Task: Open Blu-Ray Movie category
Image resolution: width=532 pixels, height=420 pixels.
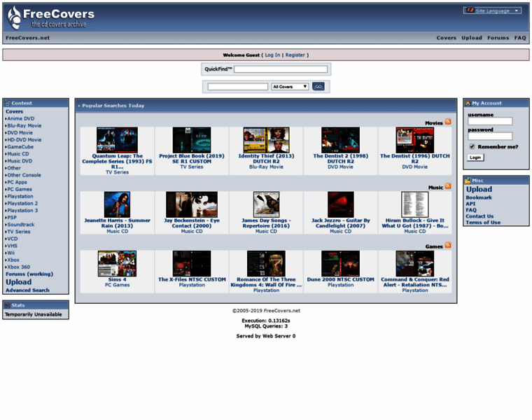Action: (24, 125)
